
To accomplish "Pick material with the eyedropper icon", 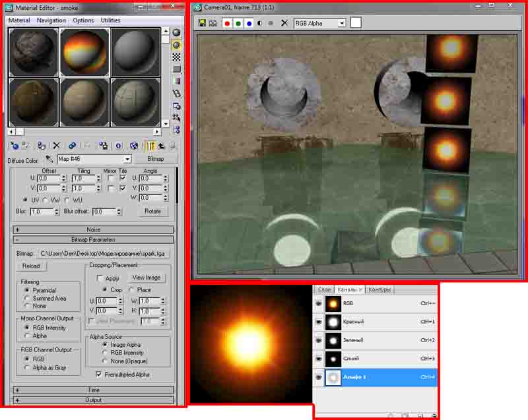I will coord(49,159).
